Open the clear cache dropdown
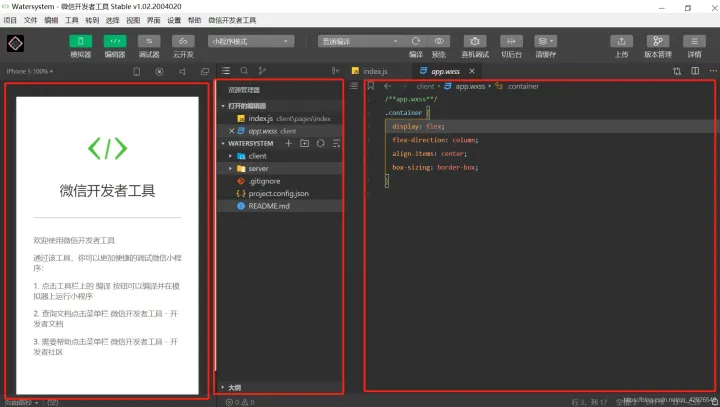720x407 pixels. (x=546, y=41)
